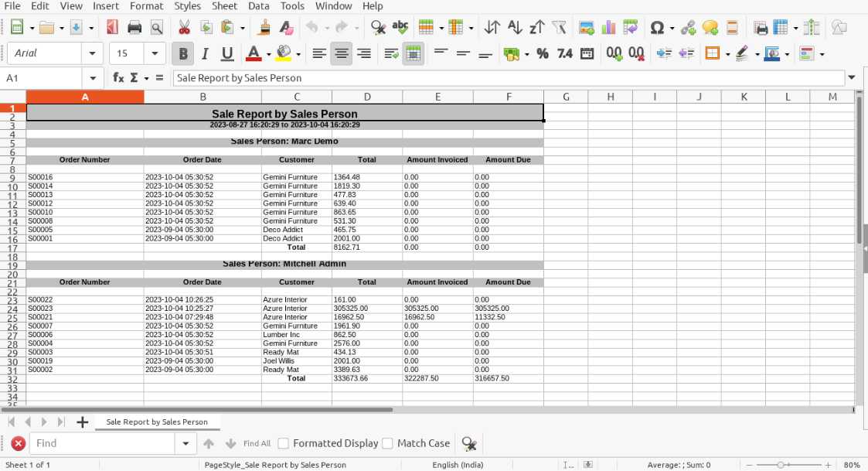Insert Comment icon
Image resolution: width=868 pixels, height=471 pixels.
(x=710, y=27)
